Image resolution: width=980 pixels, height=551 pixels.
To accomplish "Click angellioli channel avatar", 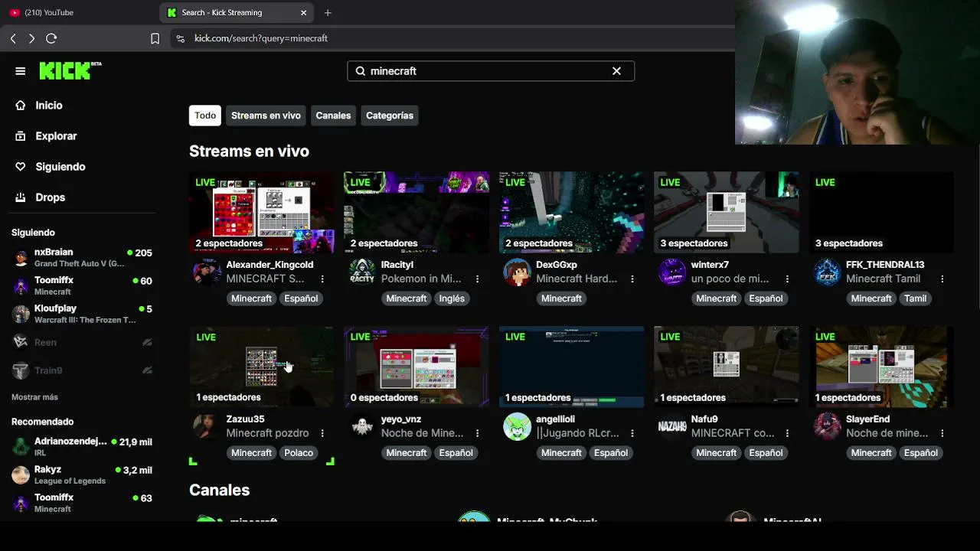I will (x=517, y=427).
